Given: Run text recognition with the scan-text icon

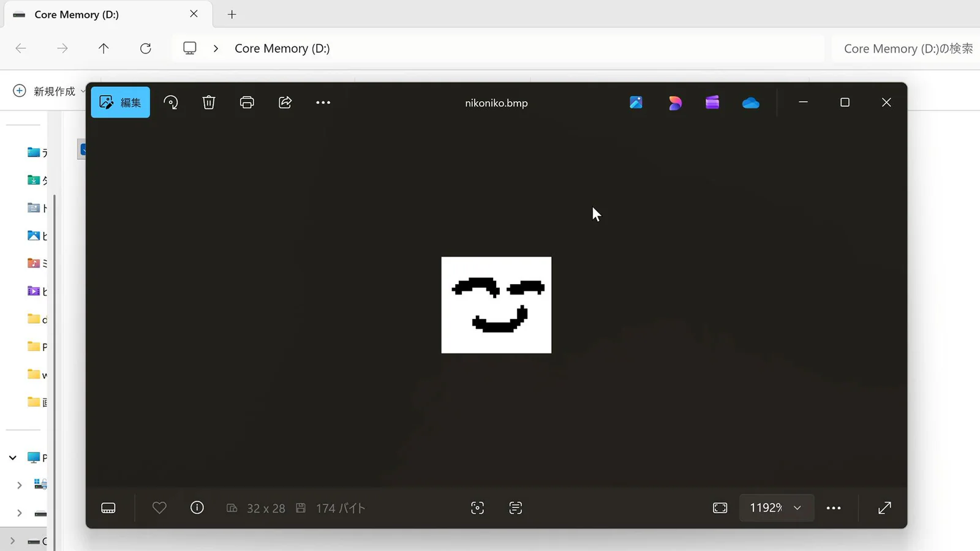Looking at the screenshot, I should click(x=516, y=508).
